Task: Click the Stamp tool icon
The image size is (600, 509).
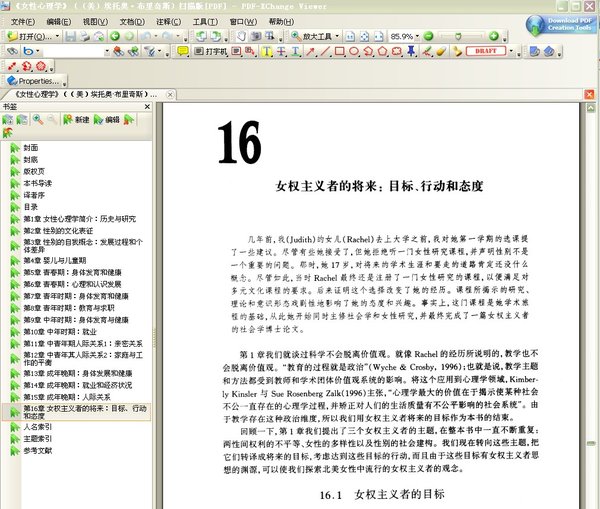Action: tap(457, 51)
